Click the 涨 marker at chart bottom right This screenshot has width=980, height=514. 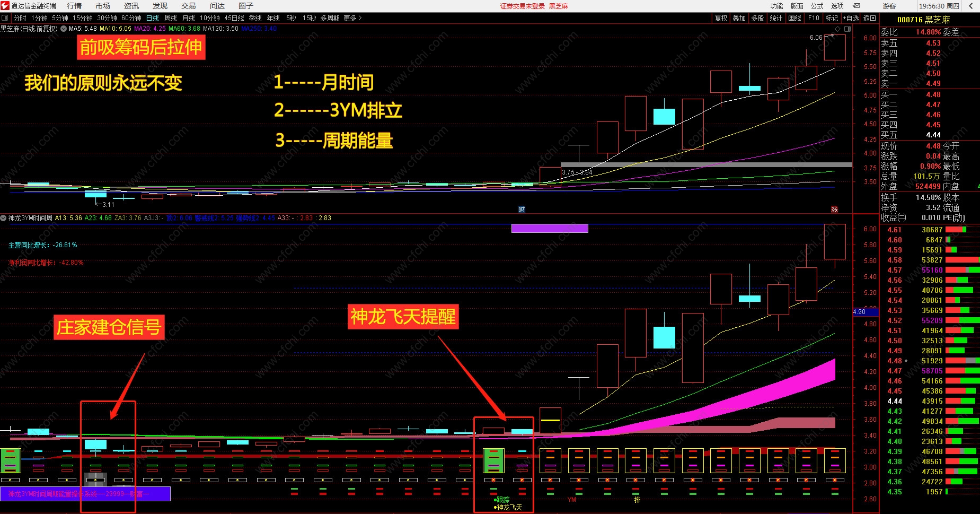click(x=834, y=210)
